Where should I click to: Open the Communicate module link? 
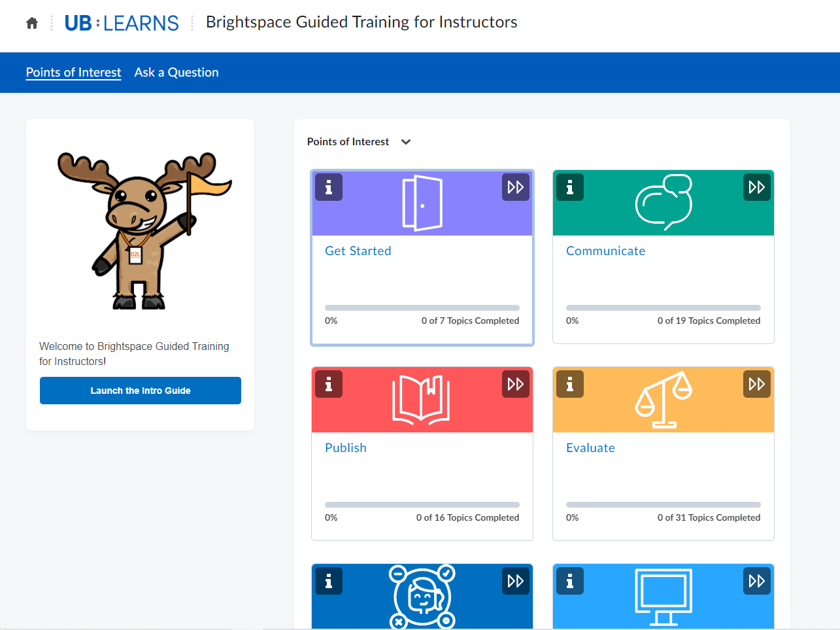(x=605, y=251)
